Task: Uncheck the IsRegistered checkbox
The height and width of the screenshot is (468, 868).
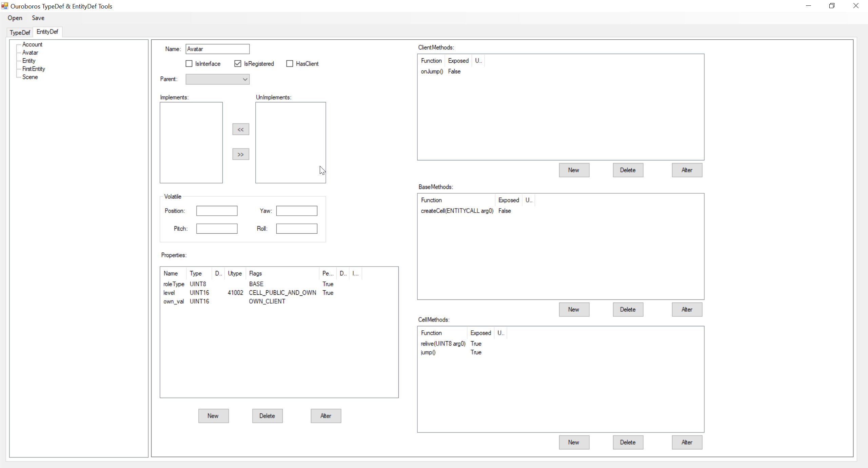Action: point(238,63)
